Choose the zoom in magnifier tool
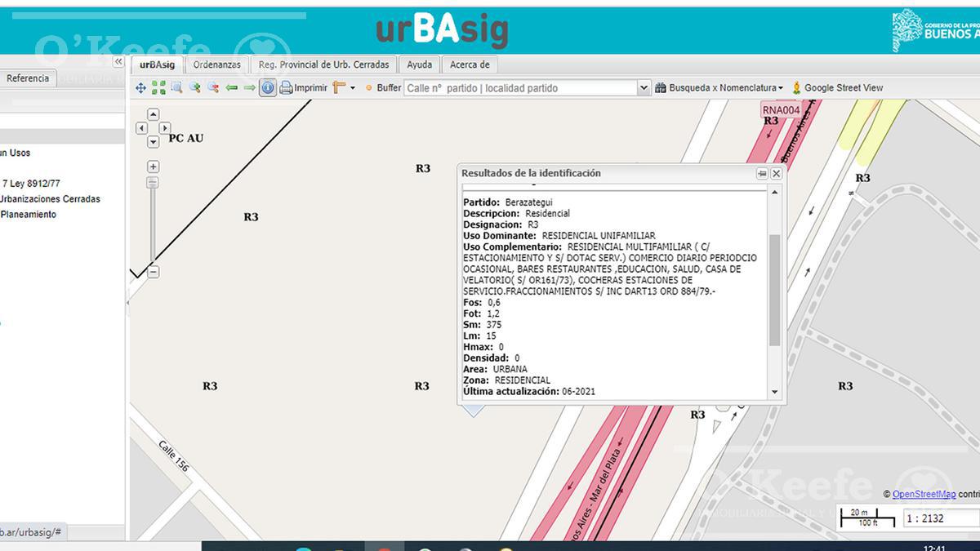Viewport: 980px width, 551px height. pyautogui.click(x=194, y=87)
